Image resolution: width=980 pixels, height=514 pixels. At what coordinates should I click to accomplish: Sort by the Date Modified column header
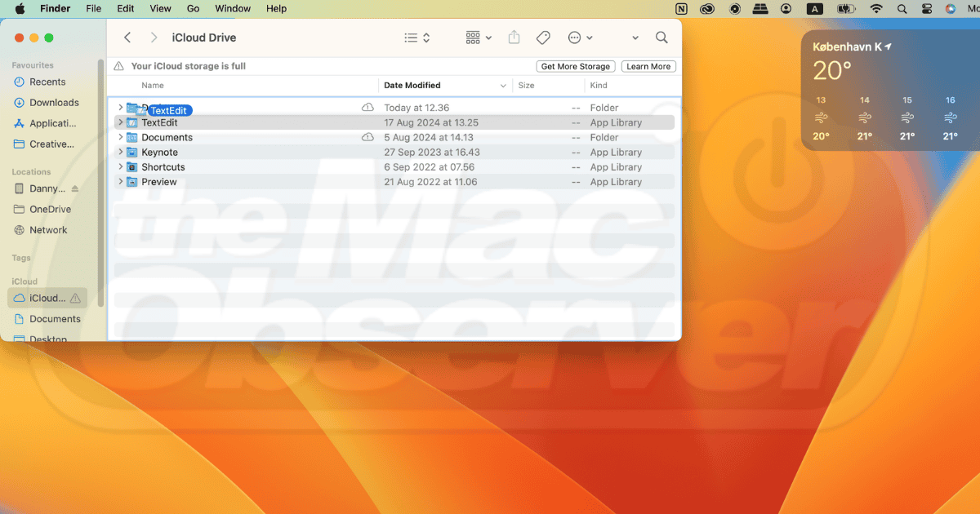[x=412, y=85]
